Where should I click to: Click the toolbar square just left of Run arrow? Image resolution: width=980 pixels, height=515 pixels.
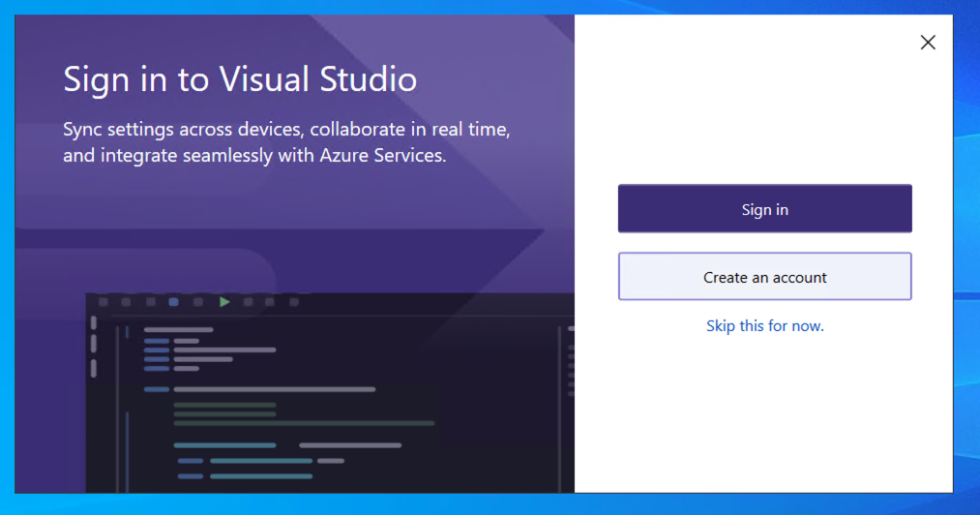pyautogui.click(x=198, y=302)
